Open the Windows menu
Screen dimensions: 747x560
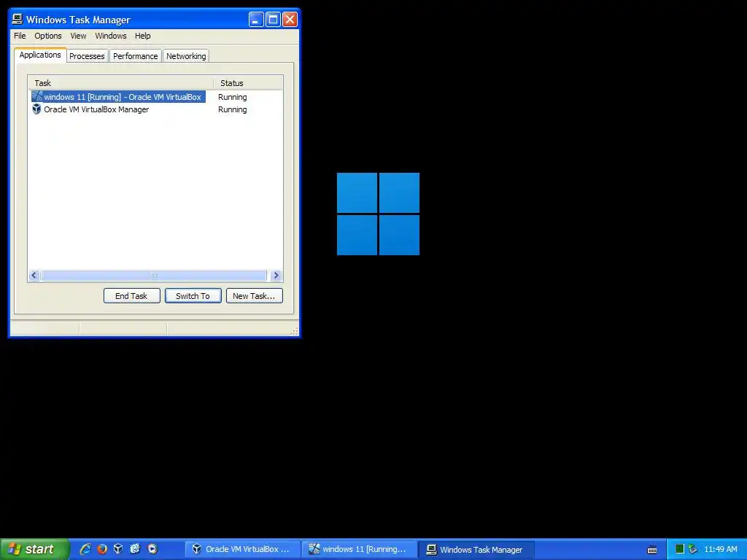[111, 36]
